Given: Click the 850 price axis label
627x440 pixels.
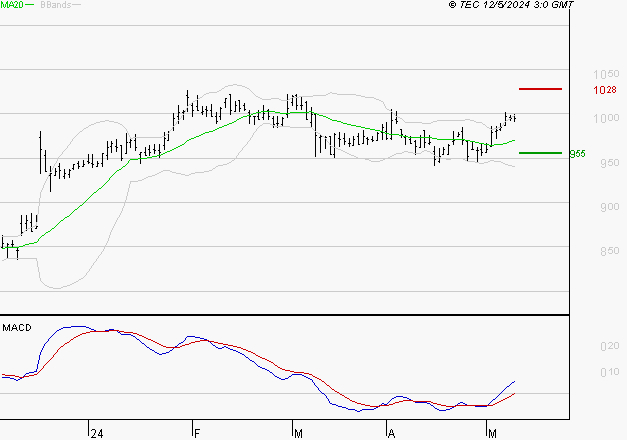Looking at the screenshot, I should coord(609,251).
